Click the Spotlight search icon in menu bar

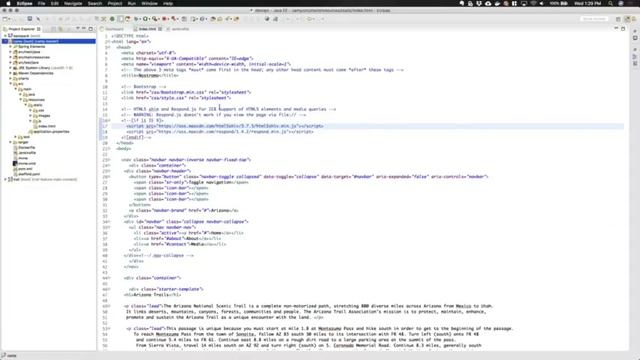(x=611, y=3)
